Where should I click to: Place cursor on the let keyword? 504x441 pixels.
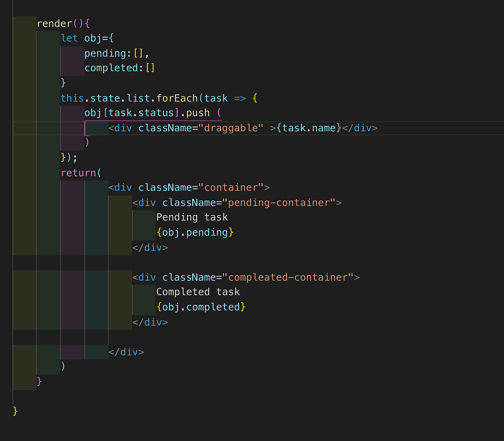pyautogui.click(x=69, y=38)
